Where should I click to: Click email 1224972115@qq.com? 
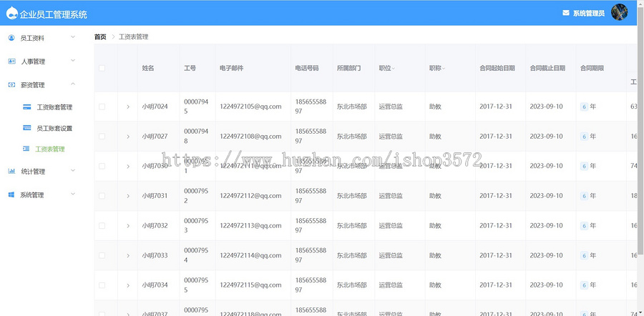250,285
